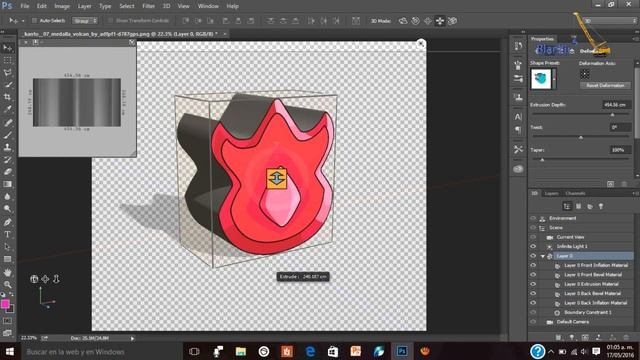Enable Show Transform Controls checkbox

pyautogui.click(x=111, y=20)
